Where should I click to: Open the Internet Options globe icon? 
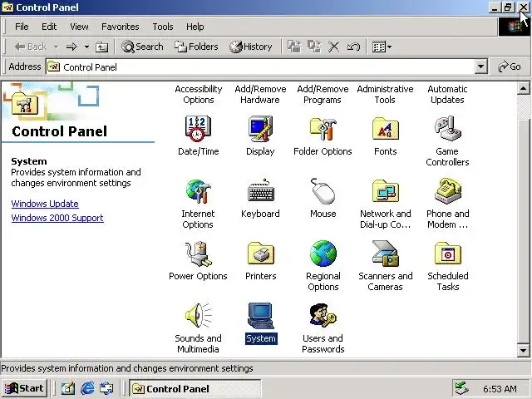[198, 191]
